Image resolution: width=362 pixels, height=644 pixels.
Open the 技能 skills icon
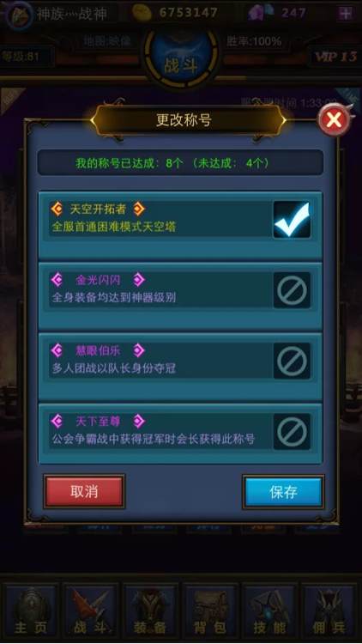click(x=270, y=611)
